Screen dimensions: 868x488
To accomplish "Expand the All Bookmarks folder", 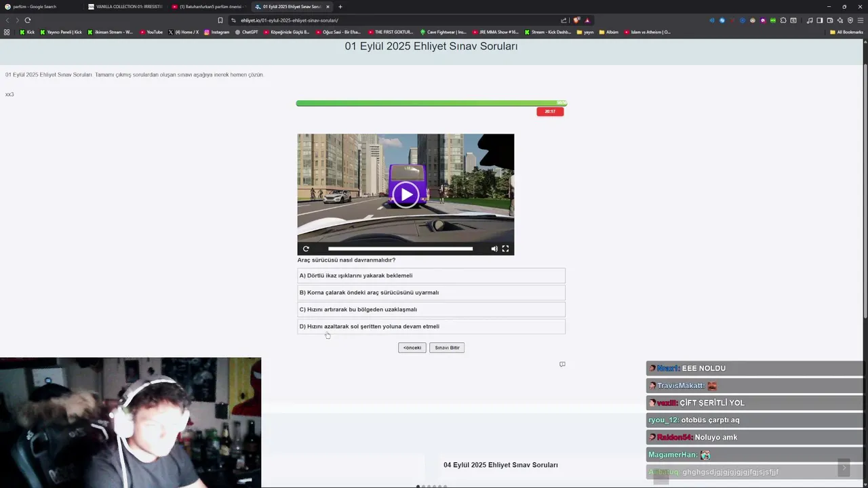I will [847, 32].
